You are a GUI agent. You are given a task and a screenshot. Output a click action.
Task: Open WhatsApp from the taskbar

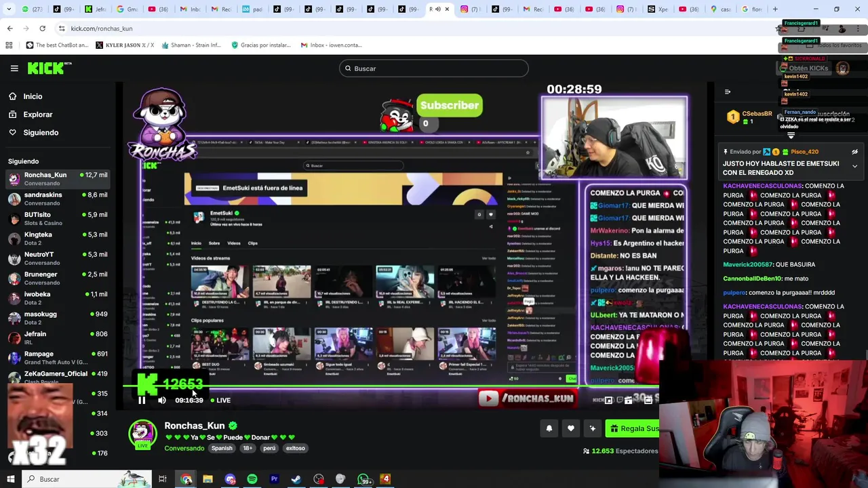pyautogui.click(x=363, y=479)
